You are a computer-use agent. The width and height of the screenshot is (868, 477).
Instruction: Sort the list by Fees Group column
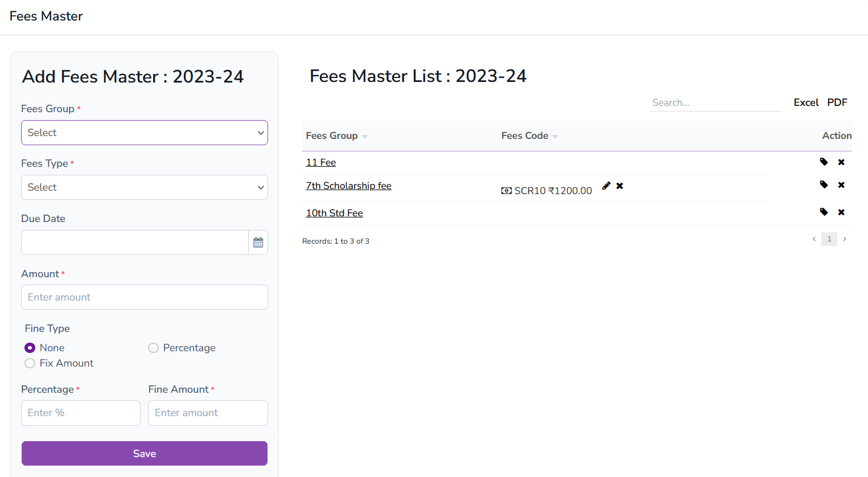click(x=365, y=136)
